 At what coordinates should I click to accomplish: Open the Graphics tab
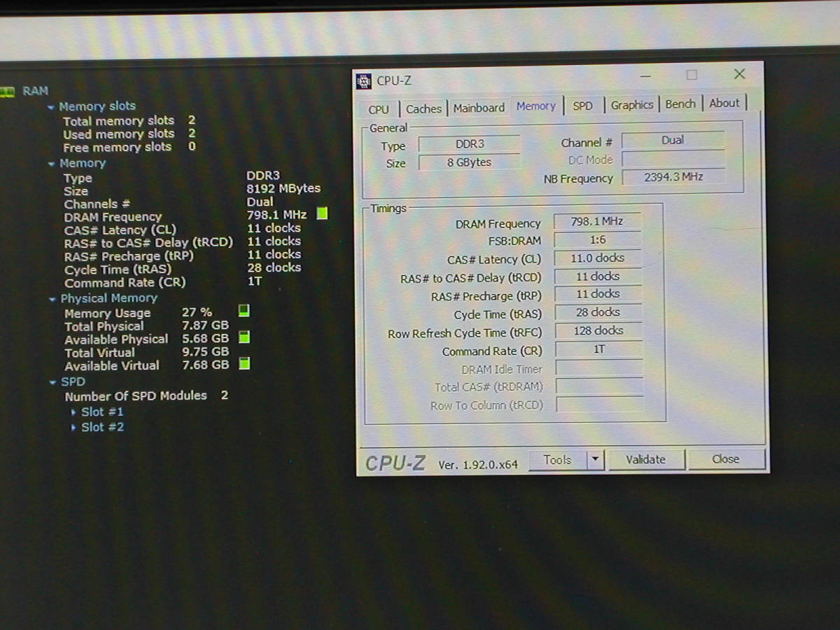point(632,105)
